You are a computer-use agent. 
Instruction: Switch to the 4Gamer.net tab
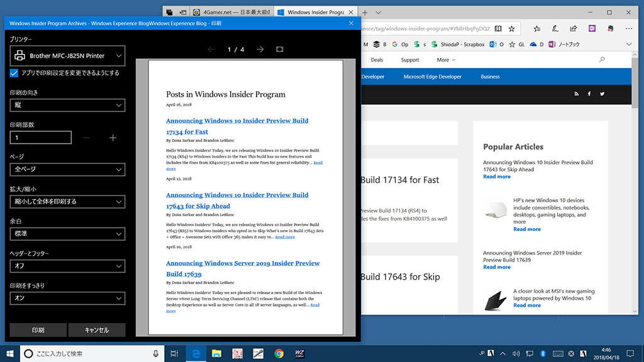tap(232, 13)
